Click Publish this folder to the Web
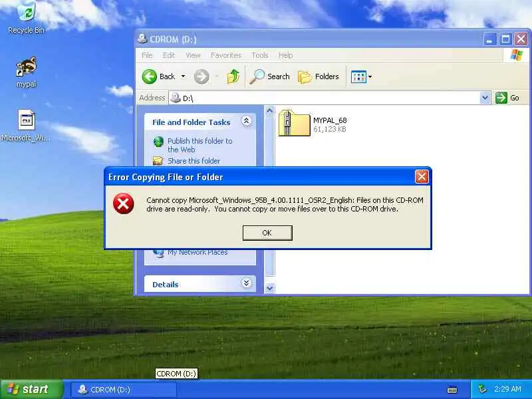Image resolution: width=532 pixels, height=399 pixels. (200, 145)
